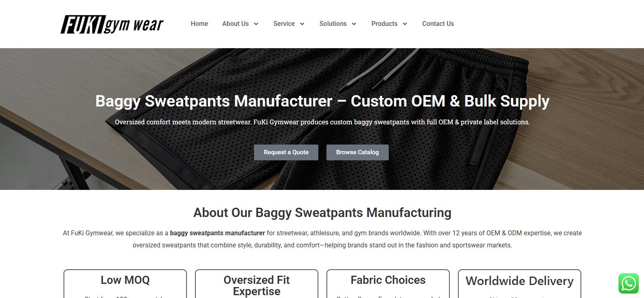Go to the Home menu item
Image resolution: width=644 pixels, height=298 pixels.
(199, 24)
